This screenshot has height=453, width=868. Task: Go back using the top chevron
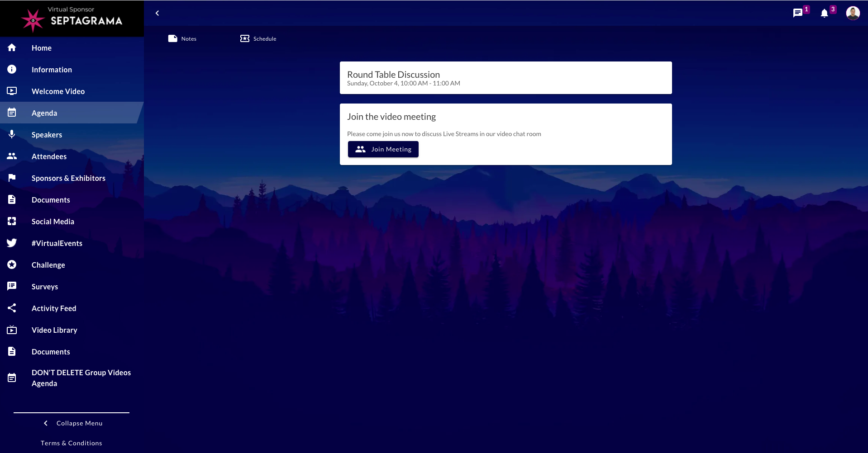coord(157,13)
